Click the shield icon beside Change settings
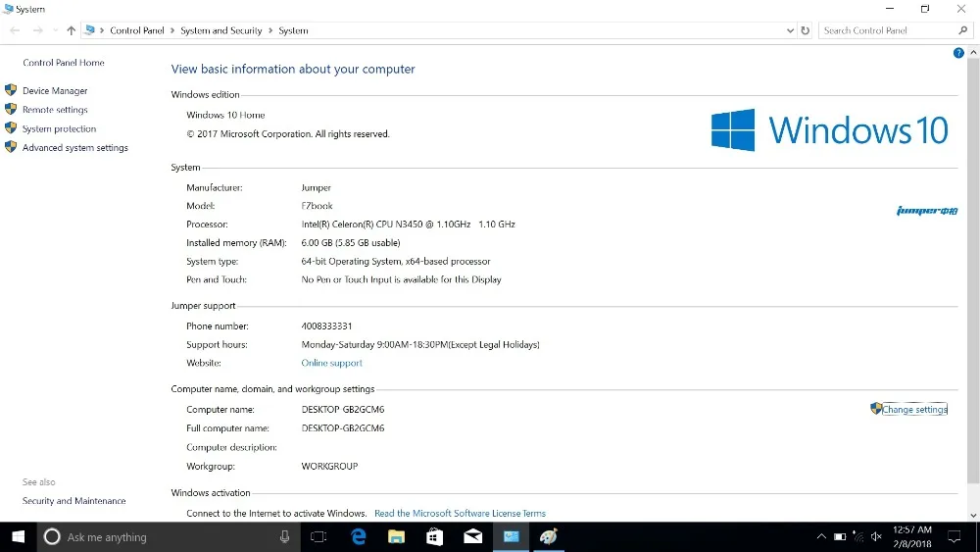This screenshot has width=980, height=552. point(875,409)
